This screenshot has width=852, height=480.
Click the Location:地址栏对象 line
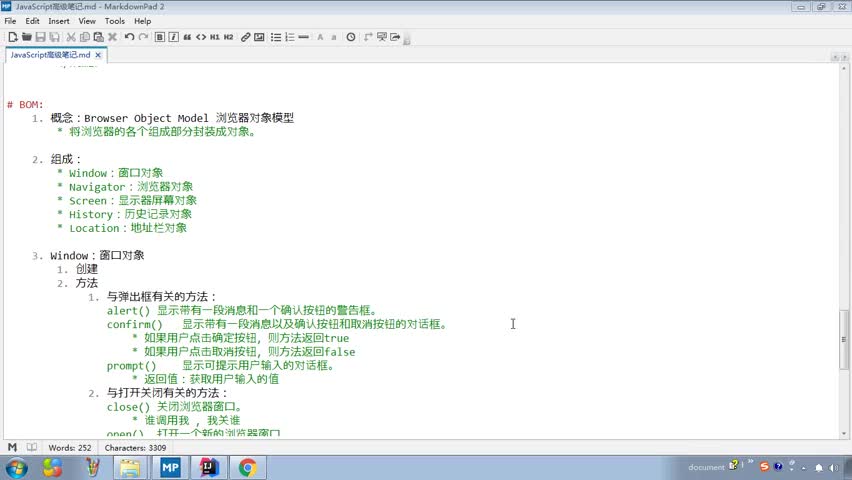128,228
